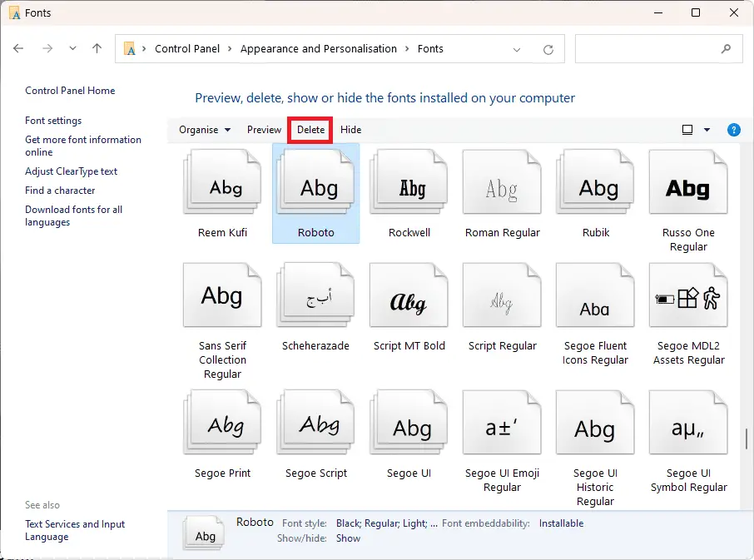Select the Segoe UI Emoji Regular icon
Screen dimensions: 754x560
click(x=502, y=423)
